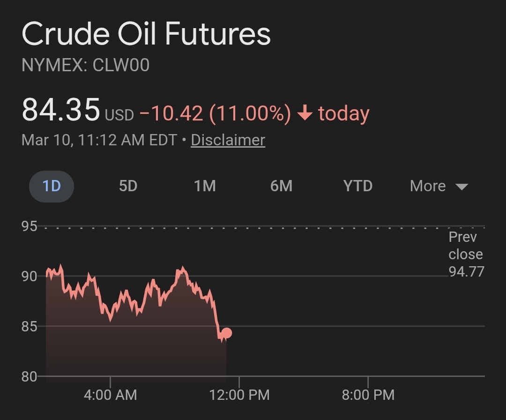Click the current price dot on chart
506x420 pixels.
[226, 333]
